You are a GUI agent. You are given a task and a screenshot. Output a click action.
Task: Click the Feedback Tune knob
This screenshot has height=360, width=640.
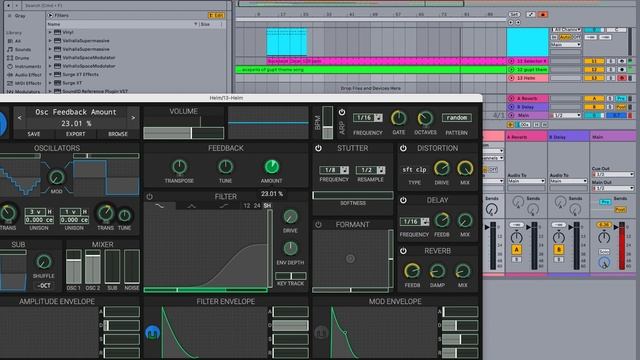tap(225, 167)
